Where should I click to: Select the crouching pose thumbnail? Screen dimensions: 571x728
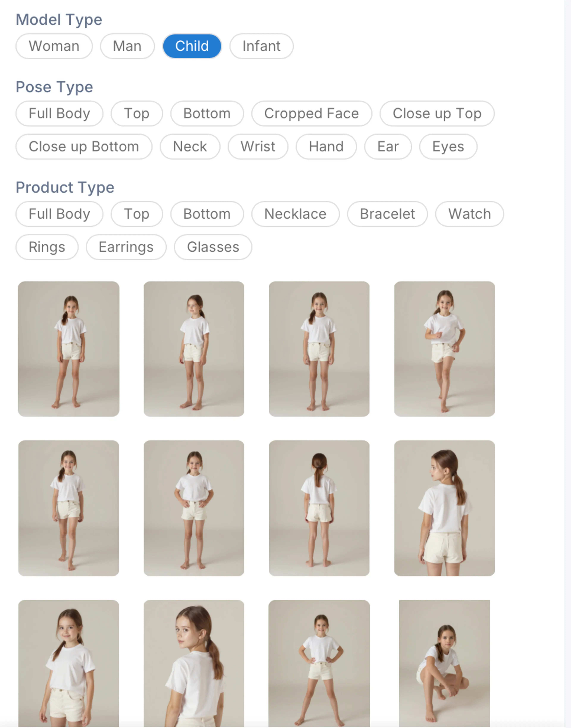[x=445, y=663]
